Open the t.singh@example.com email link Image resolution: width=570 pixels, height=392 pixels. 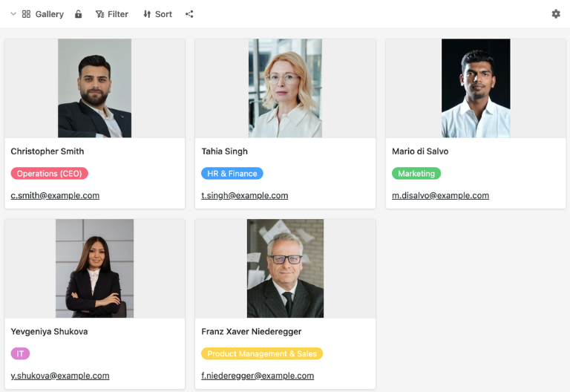coord(245,196)
